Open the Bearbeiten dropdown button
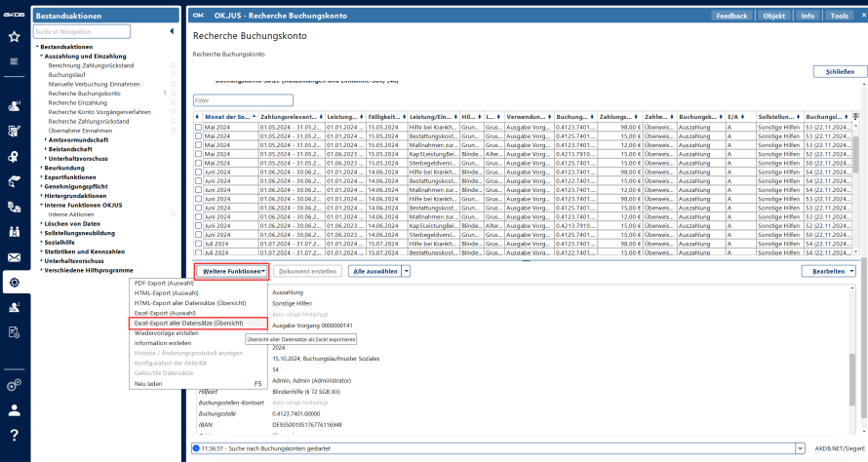 click(x=829, y=271)
